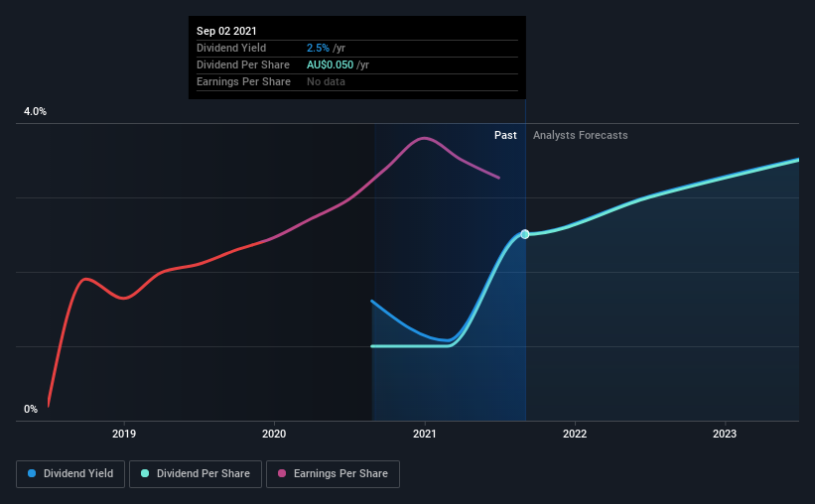
Task: Toggle the Dividend Per Share legend button
Action: (x=196, y=474)
